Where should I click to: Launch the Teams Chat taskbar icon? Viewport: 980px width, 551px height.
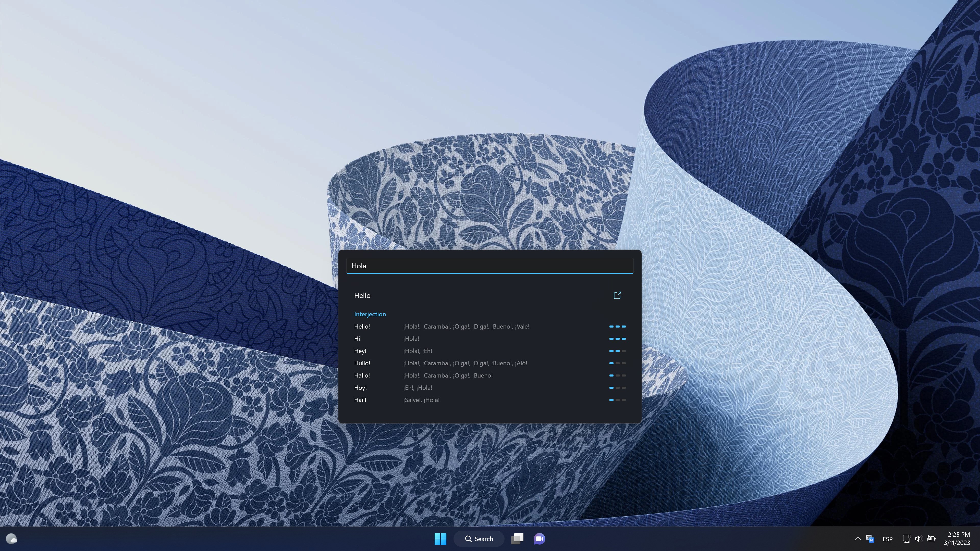coord(540,539)
